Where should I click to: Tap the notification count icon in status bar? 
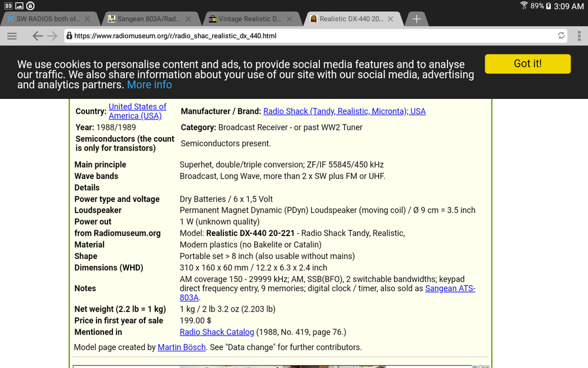pos(8,6)
